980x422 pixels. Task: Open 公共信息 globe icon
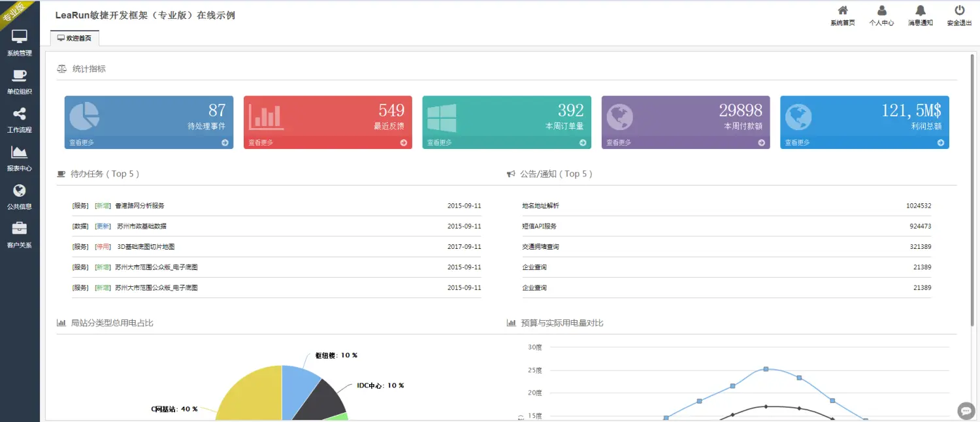(x=20, y=191)
